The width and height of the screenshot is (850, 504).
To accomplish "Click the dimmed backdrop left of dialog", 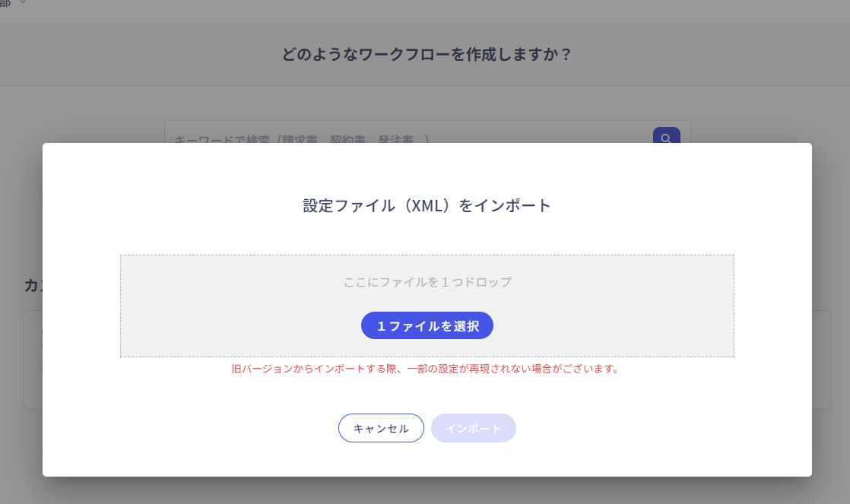I will (x=21, y=217).
